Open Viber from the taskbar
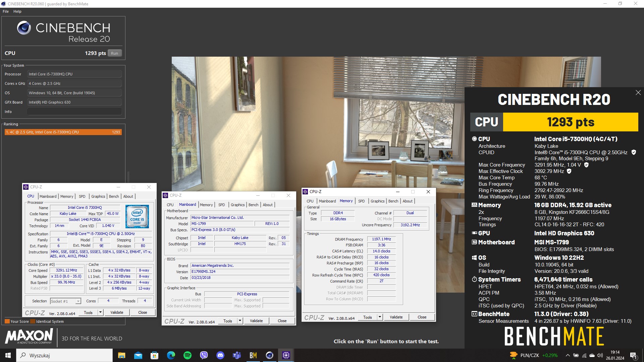 coord(204,355)
